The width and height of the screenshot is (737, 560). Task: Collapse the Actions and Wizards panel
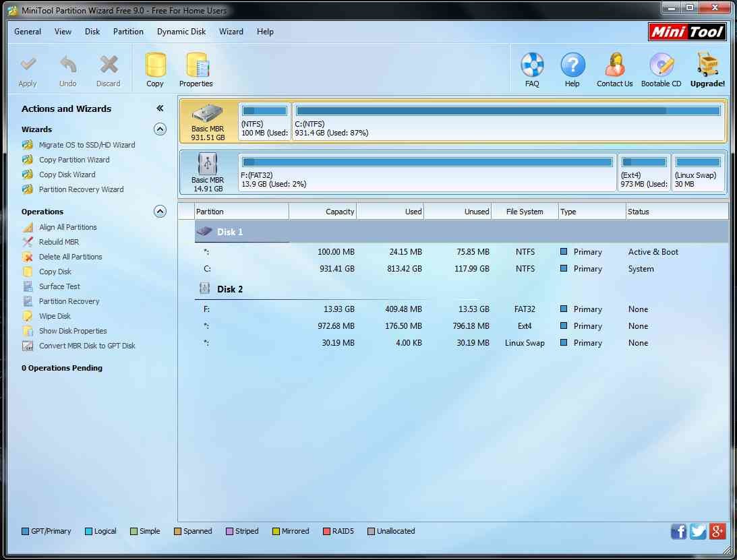(x=160, y=108)
